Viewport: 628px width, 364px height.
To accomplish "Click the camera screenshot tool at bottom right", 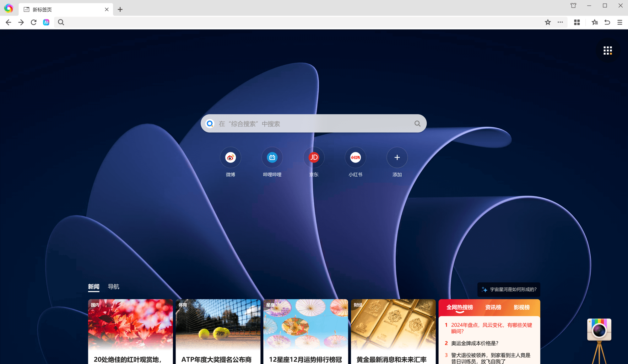I will click(598, 329).
